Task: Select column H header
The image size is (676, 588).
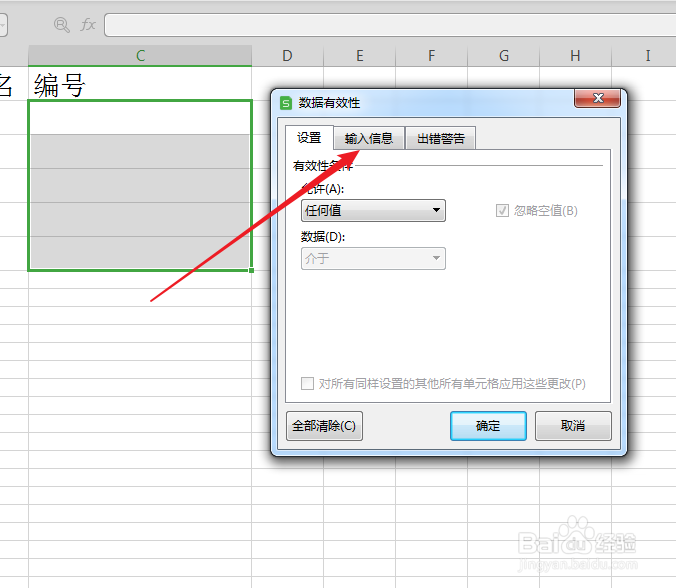Action: (x=576, y=56)
